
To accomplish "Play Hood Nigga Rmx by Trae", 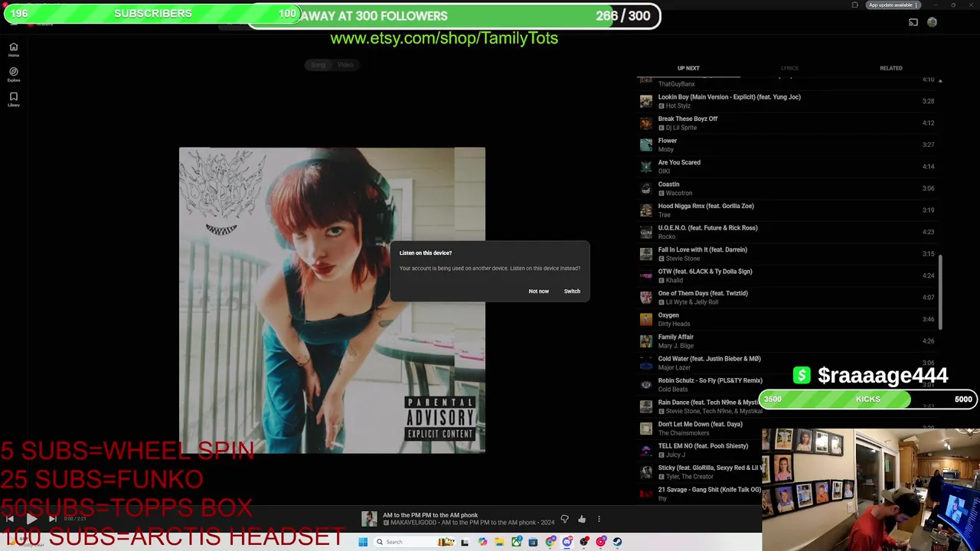I will [786, 210].
